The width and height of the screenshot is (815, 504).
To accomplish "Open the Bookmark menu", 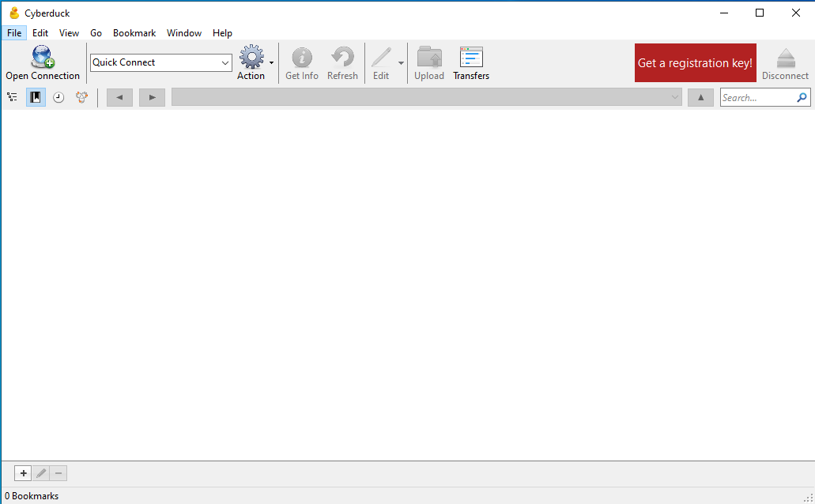I will point(134,32).
